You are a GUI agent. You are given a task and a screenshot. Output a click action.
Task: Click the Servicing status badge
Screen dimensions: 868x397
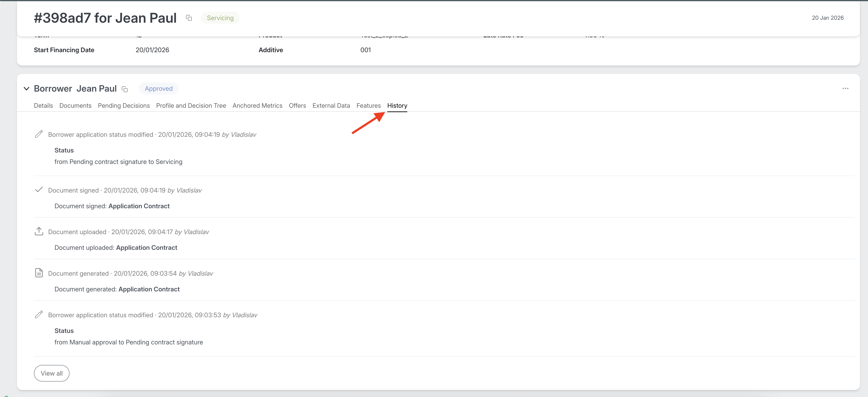point(220,18)
